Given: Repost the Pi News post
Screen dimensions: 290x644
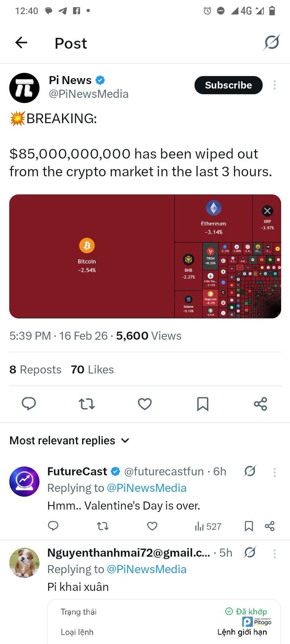Looking at the screenshot, I should pyautogui.click(x=87, y=404).
